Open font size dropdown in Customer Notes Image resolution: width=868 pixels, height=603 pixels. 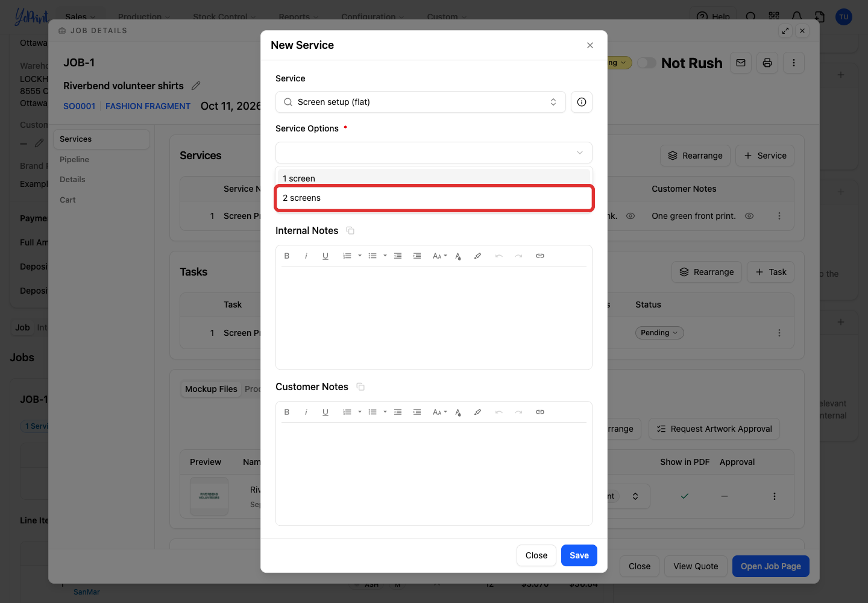pyautogui.click(x=440, y=412)
